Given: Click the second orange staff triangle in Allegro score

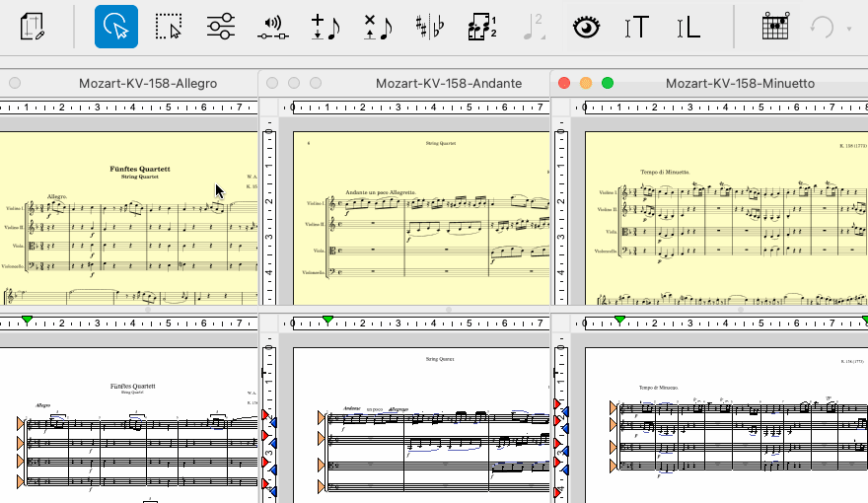Looking at the screenshot, I should pyautogui.click(x=21, y=443).
